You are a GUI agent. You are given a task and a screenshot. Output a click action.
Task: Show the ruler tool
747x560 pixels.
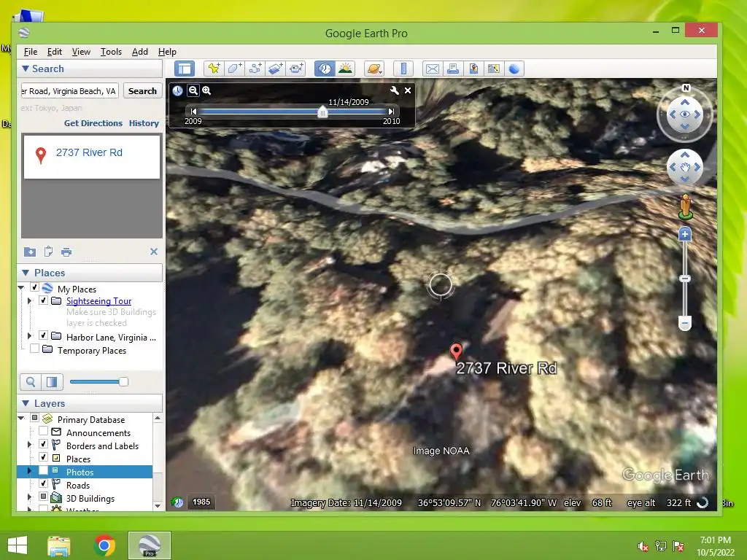pos(403,69)
